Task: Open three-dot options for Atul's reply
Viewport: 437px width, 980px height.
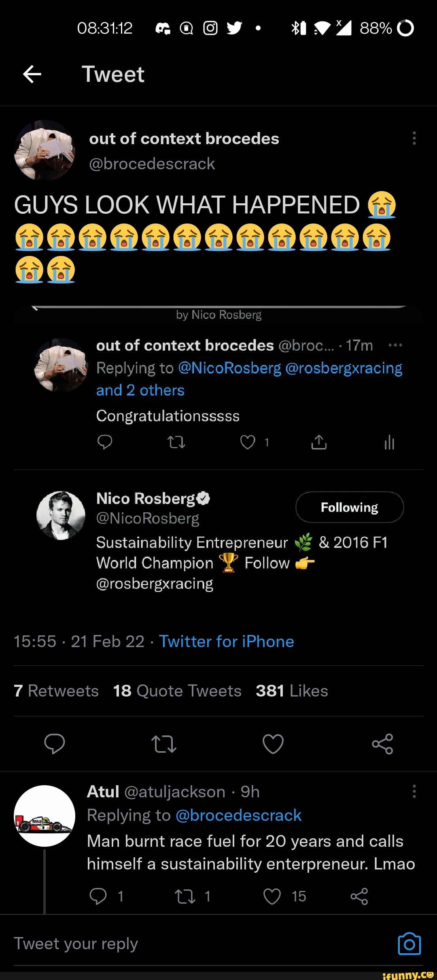Action: click(x=414, y=791)
